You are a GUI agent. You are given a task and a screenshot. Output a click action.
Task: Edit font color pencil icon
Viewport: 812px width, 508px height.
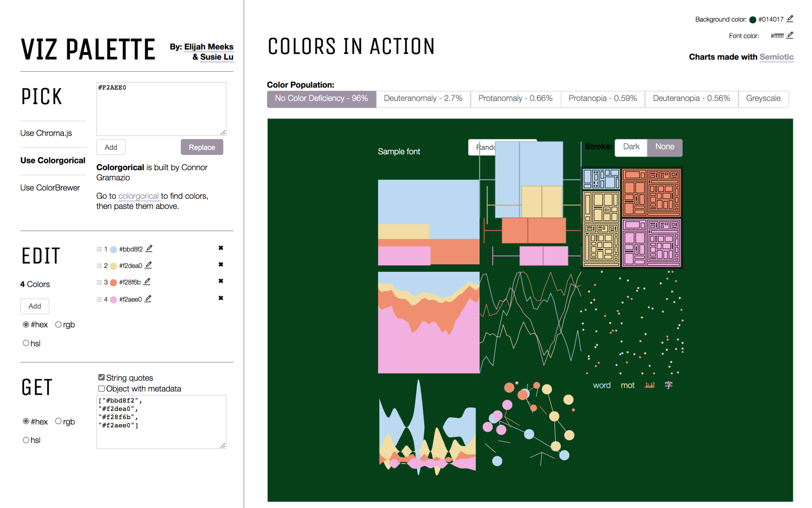tap(790, 35)
